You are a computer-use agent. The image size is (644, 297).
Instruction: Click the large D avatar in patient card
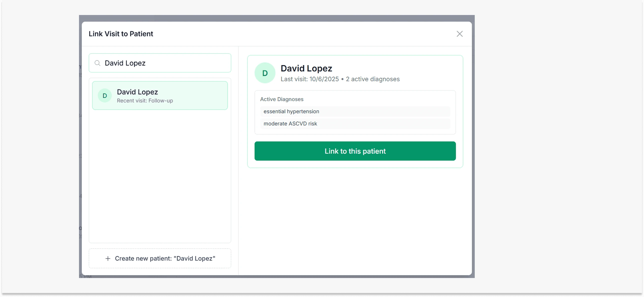coord(265,73)
